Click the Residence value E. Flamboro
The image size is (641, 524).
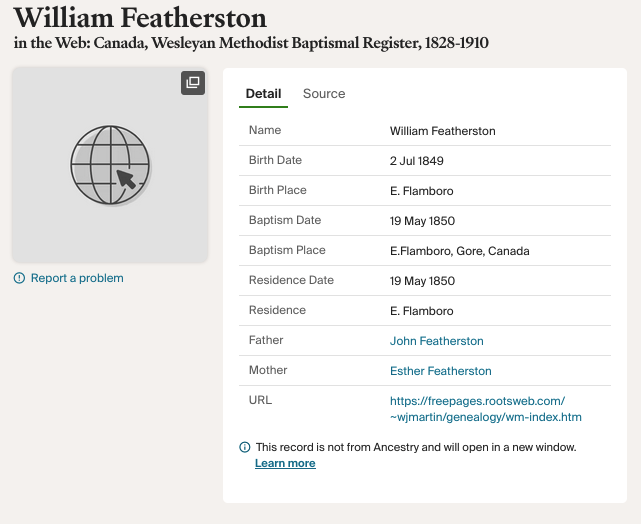click(421, 311)
